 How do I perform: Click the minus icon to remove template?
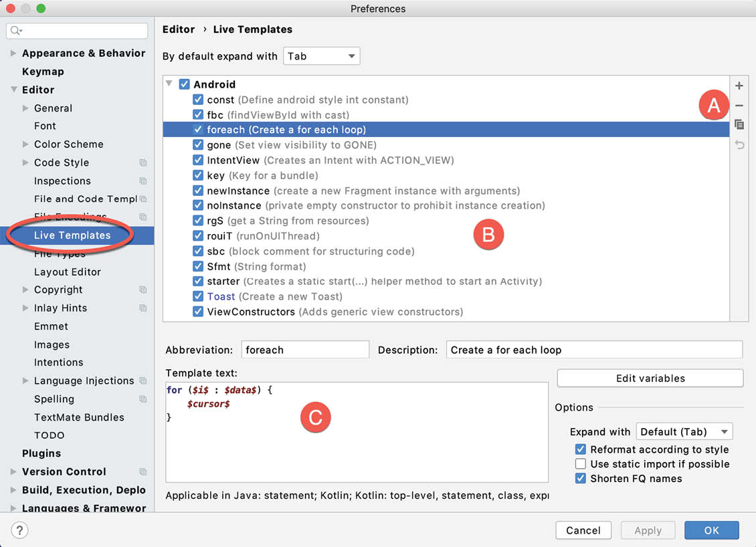click(x=739, y=106)
